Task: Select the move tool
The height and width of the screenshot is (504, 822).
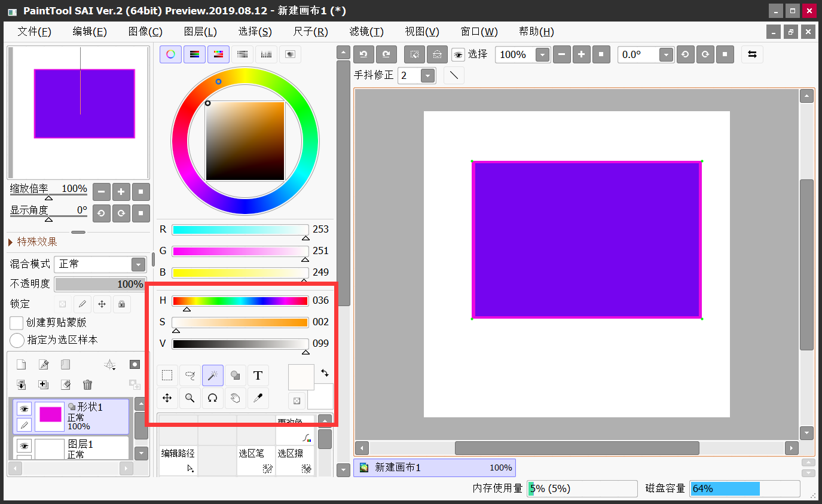Action: point(167,398)
